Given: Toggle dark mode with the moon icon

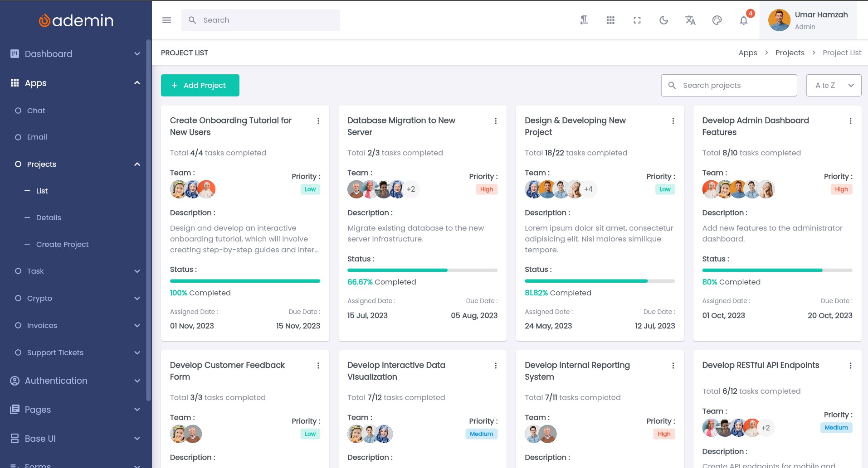Looking at the screenshot, I should coord(663,20).
